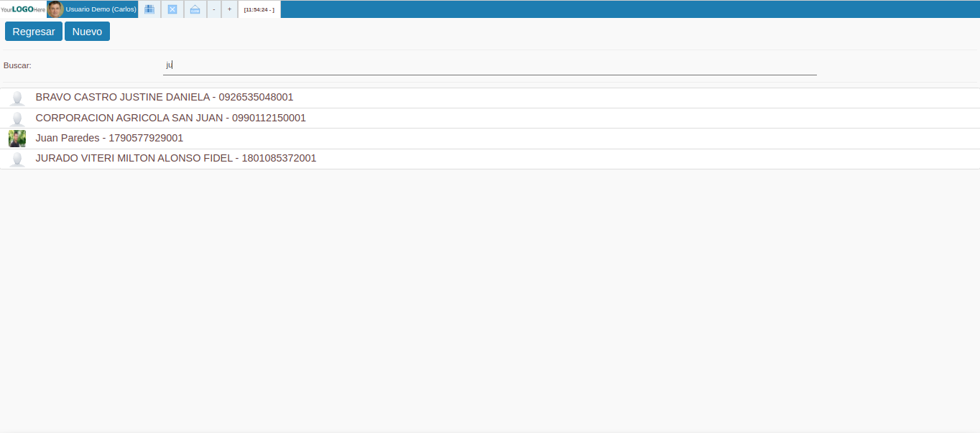Image resolution: width=980 pixels, height=433 pixels.
Task: Click the minus button in top bar
Action: point(213,9)
